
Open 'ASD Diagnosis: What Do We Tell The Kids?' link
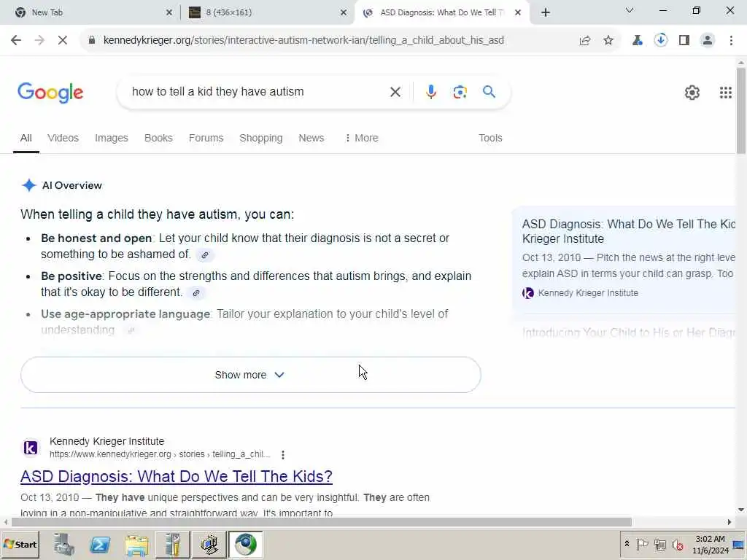coord(177,476)
